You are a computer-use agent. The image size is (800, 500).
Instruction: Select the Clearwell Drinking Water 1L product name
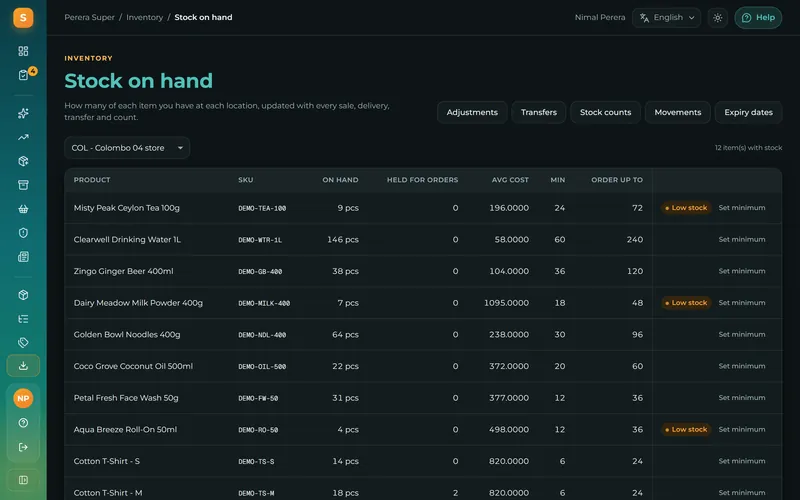pos(127,239)
